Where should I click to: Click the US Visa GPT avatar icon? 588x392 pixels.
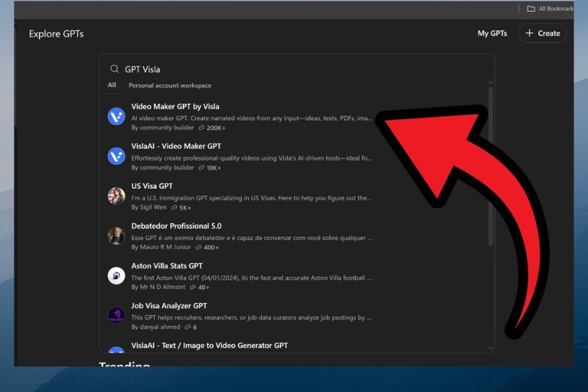116,196
